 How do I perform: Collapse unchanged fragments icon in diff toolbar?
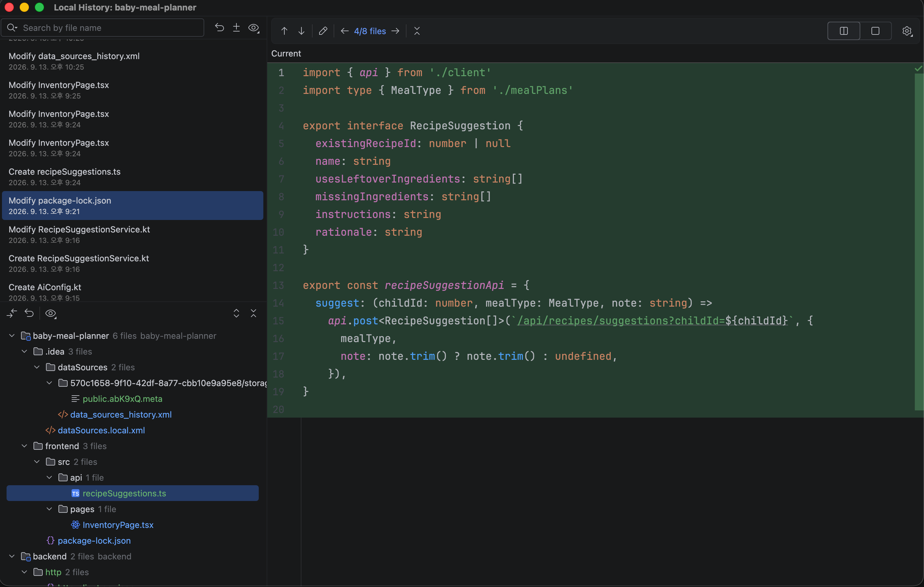(x=417, y=31)
